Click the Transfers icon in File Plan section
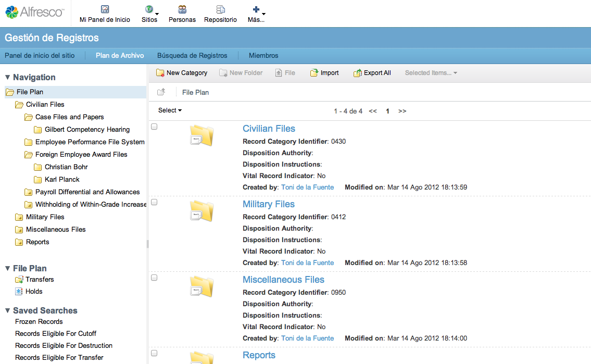This screenshot has height=364, width=591. (19, 280)
